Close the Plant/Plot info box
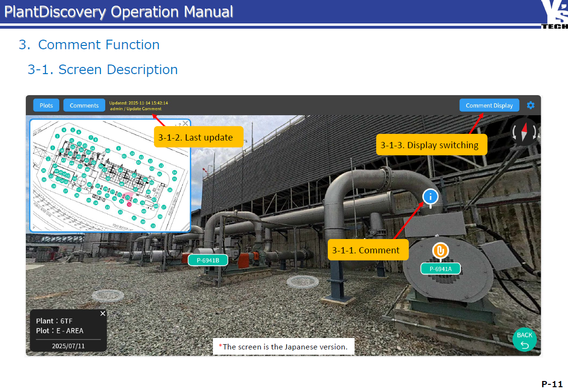Viewport: 568px width, 392px height. click(103, 314)
